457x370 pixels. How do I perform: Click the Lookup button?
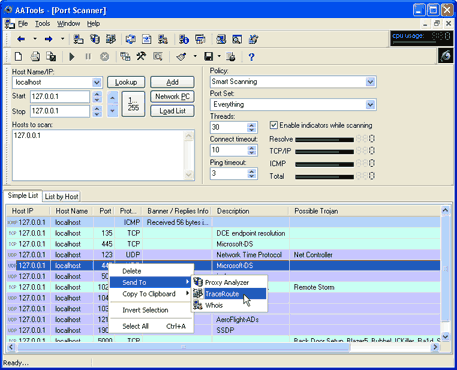point(126,82)
